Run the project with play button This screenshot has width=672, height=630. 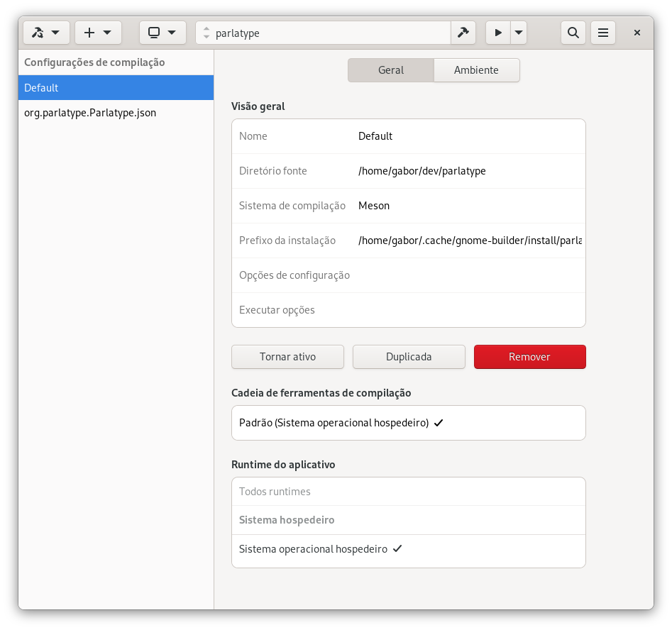coord(498,33)
